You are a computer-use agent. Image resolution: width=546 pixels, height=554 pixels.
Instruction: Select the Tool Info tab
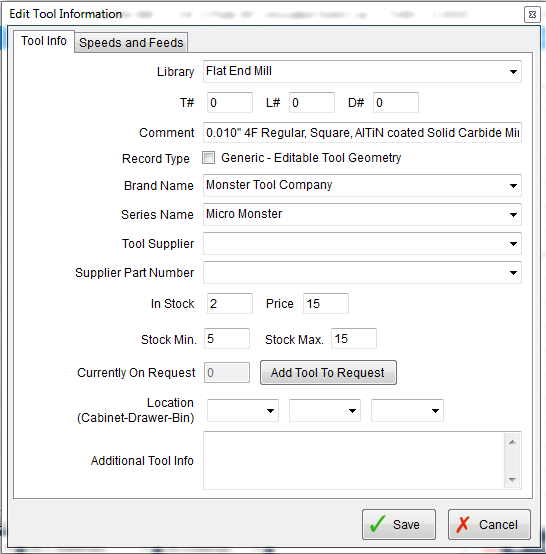(x=44, y=41)
